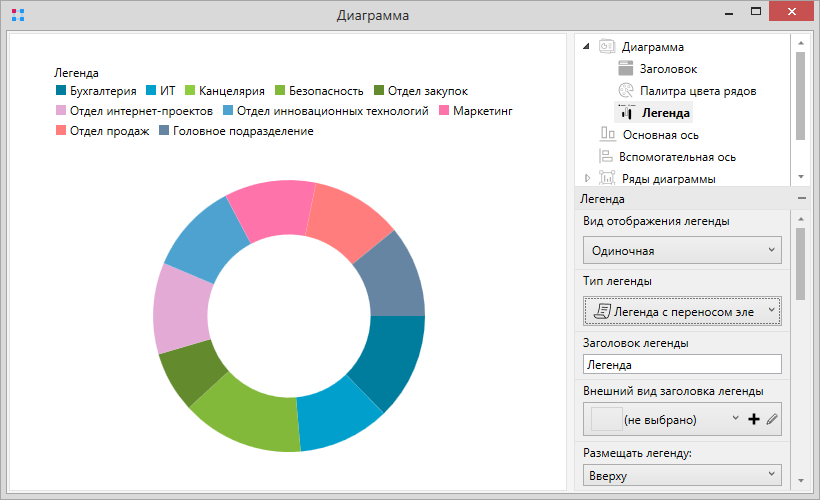
Task: Click the Бухгалтерия legend color swatch
Action: [x=61, y=91]
